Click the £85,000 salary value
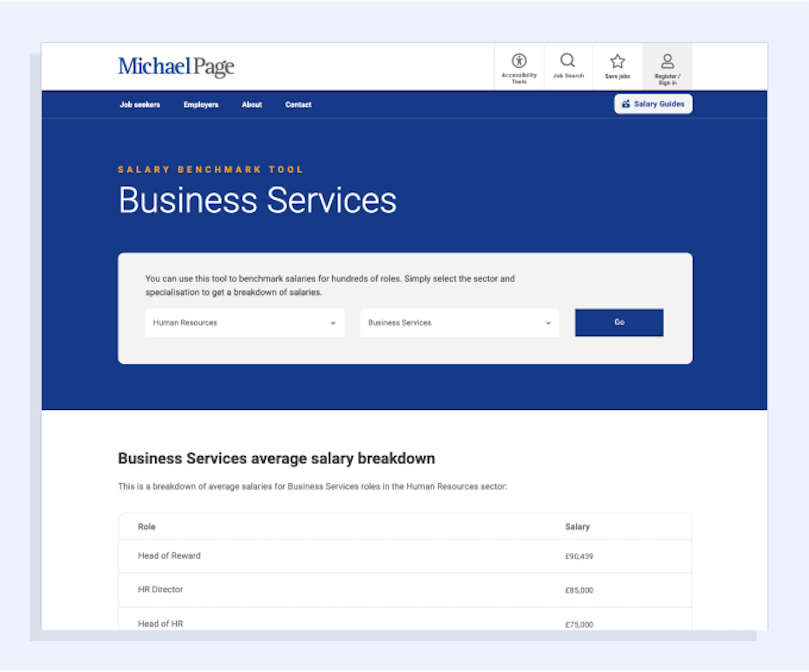The image size is (809, 672). (579, 590)
